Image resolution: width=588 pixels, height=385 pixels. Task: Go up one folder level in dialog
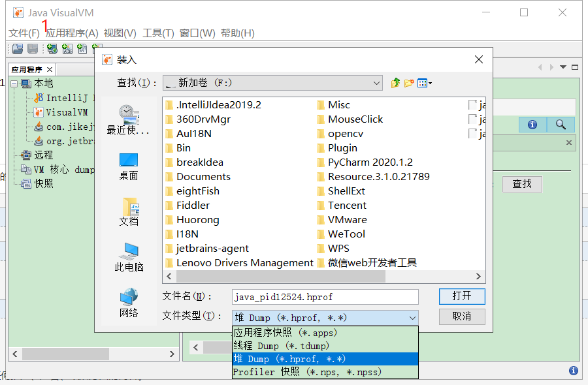(395, 83)
